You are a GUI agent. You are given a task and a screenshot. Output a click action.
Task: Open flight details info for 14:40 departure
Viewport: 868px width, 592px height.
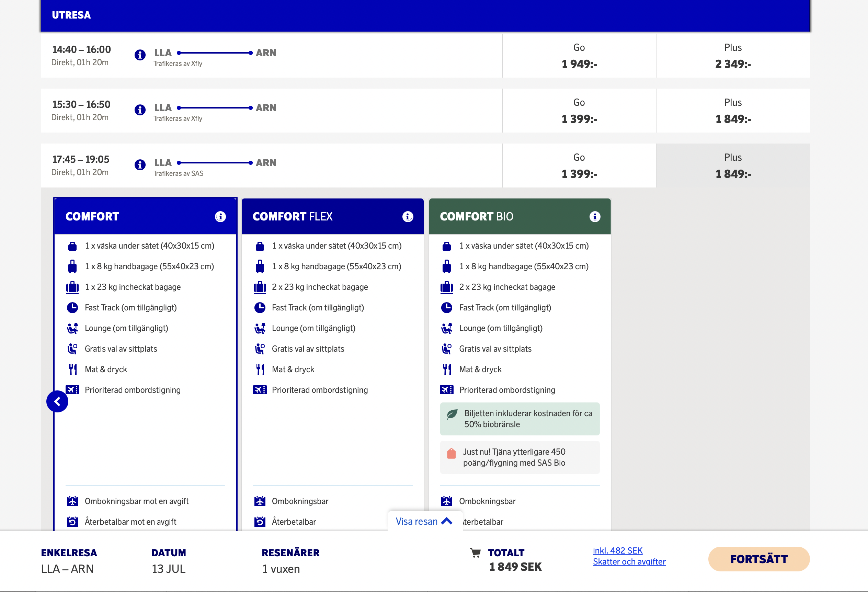click(x=140, y=55)
